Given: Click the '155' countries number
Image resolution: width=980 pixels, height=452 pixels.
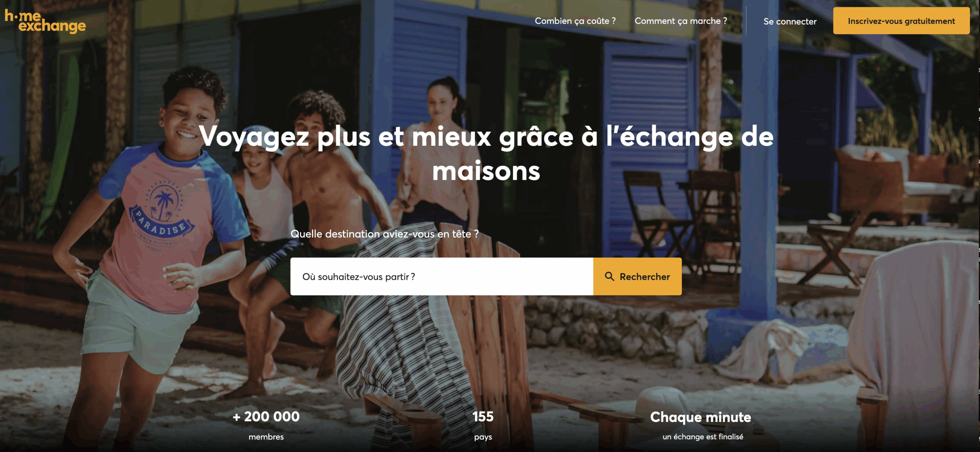Looking at the screenshot, I should pos(483,417).
